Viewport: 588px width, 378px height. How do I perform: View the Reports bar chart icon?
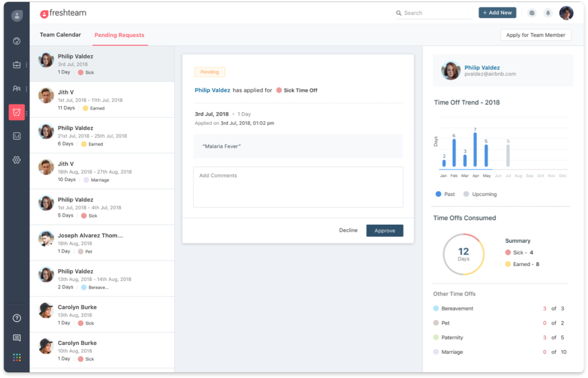16,136
